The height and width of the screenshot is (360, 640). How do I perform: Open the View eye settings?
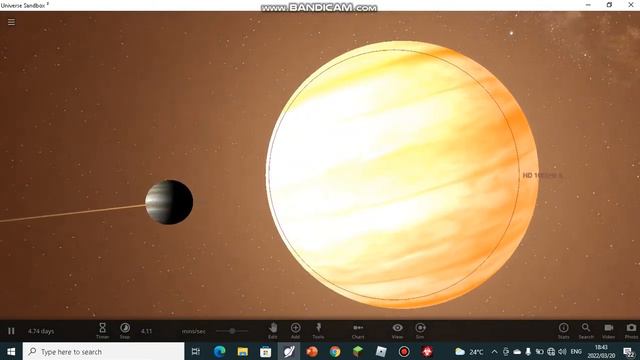coord(398,331)
